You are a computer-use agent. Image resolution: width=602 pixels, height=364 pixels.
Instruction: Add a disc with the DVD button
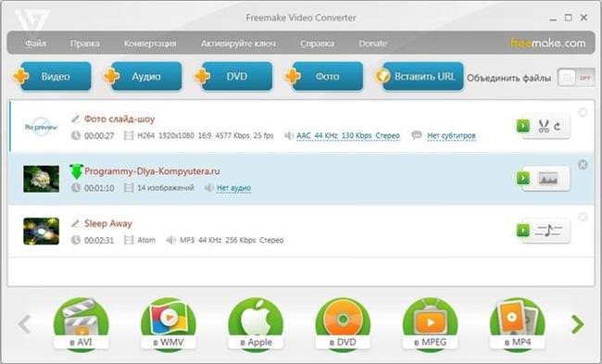pyautogui.click(x=233, y=76)
